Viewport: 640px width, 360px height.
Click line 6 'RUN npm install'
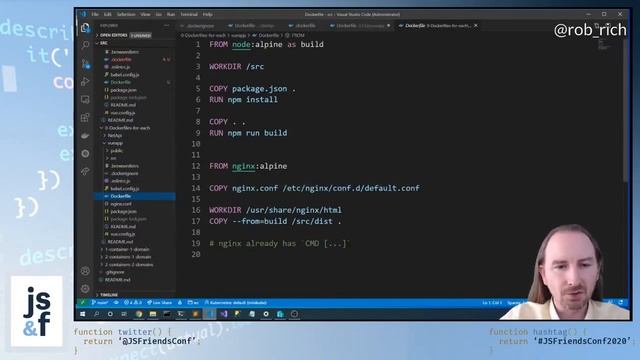(x=243, y=100)
